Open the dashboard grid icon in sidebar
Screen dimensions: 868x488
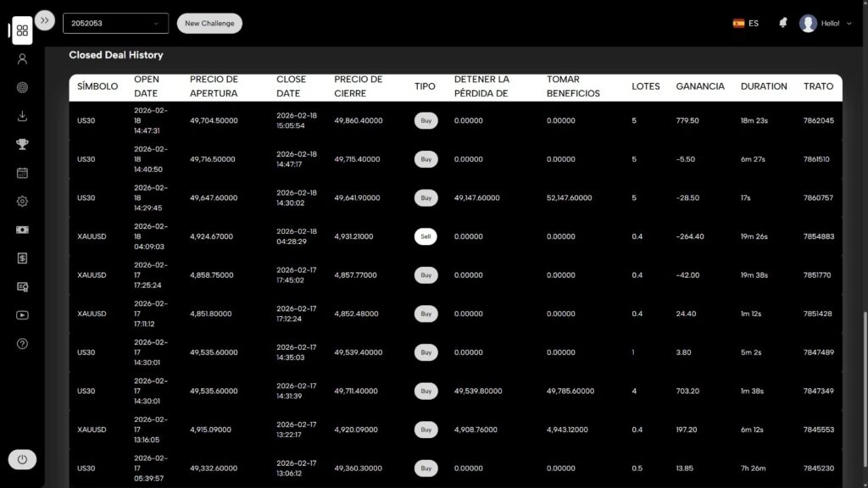pyautogui.click(x=22, y=30)
